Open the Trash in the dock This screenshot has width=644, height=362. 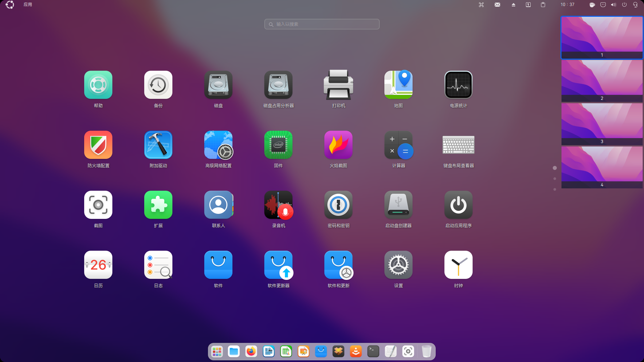426,352
